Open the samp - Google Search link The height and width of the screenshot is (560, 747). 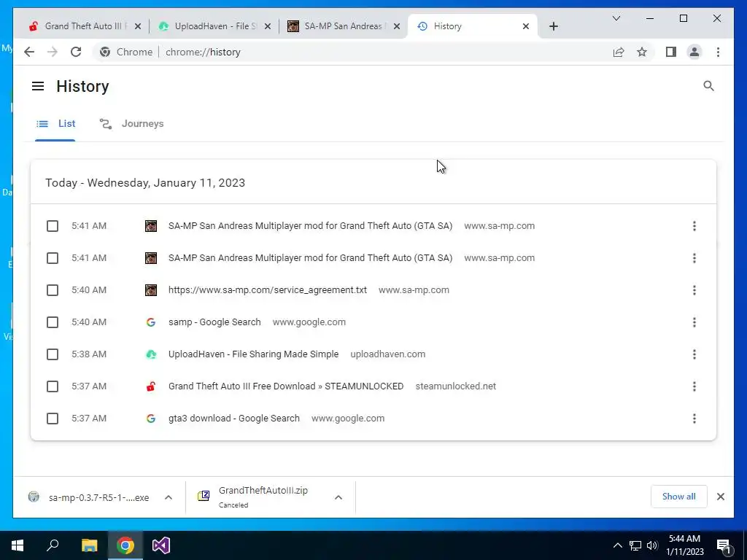click(214, 322)
